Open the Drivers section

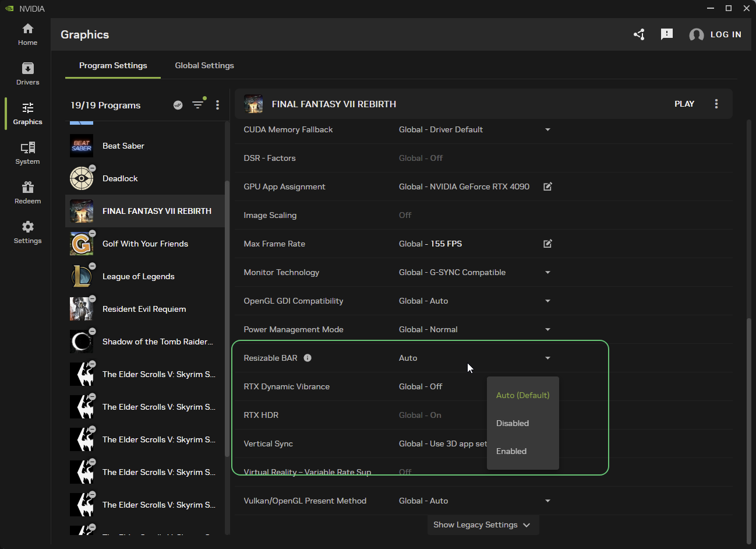coord(27,74)
